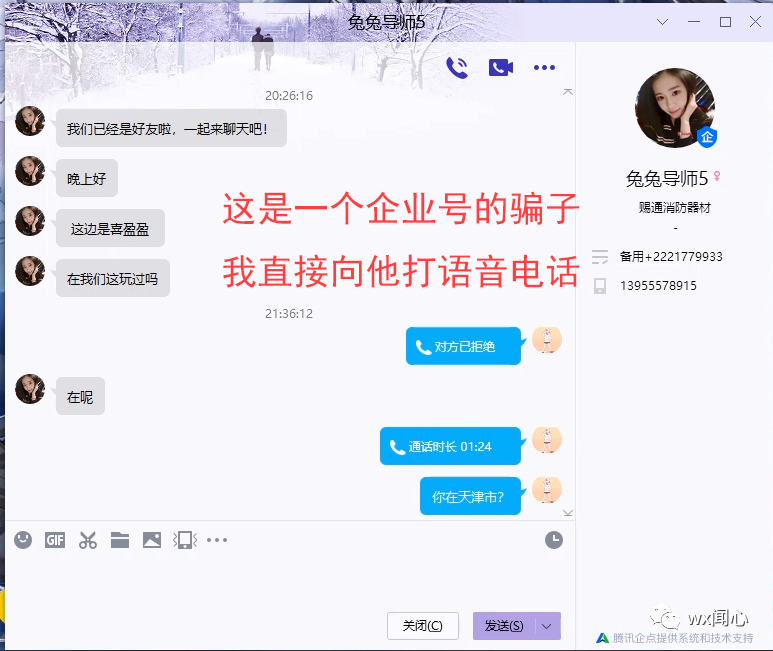
Task: Click the enterprise badge on the profile photo
Action: [707, 137]
